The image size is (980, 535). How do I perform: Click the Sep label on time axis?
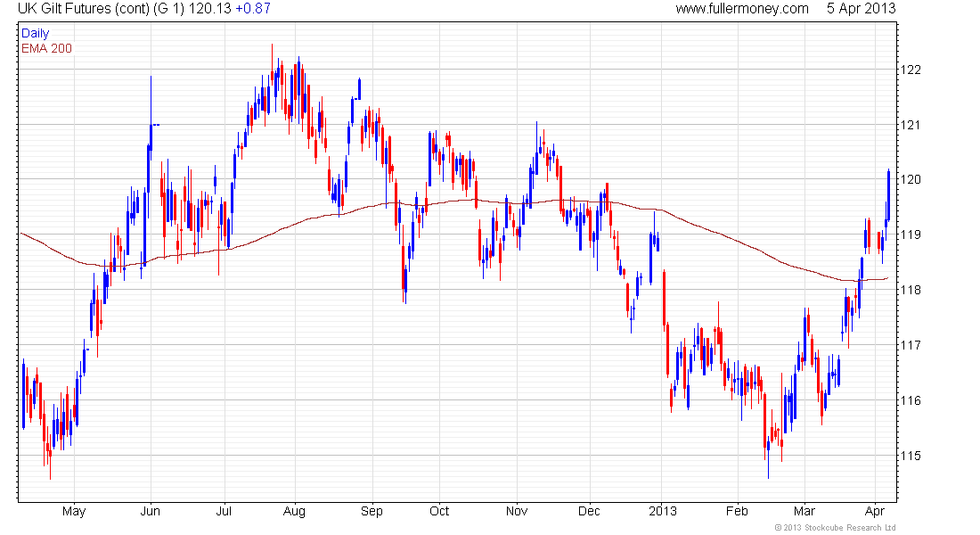[x=372, y=511]
